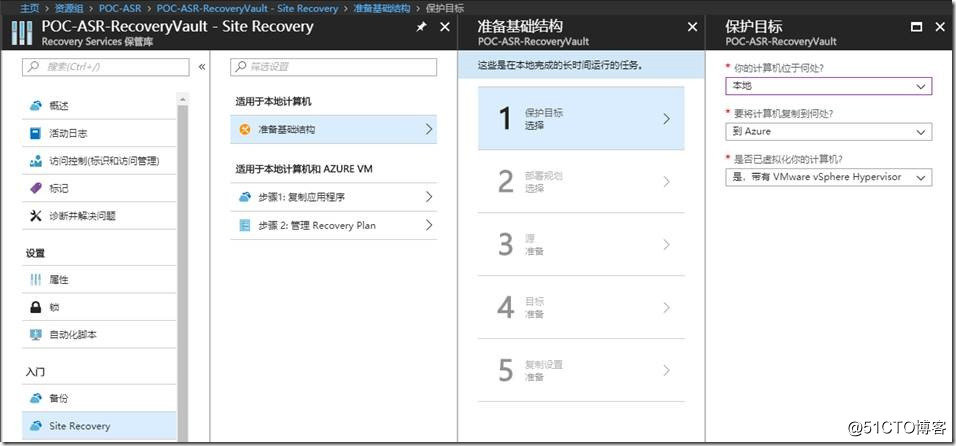
Task: Click the info banner about long-running tasks
Action: click(581, 65)
